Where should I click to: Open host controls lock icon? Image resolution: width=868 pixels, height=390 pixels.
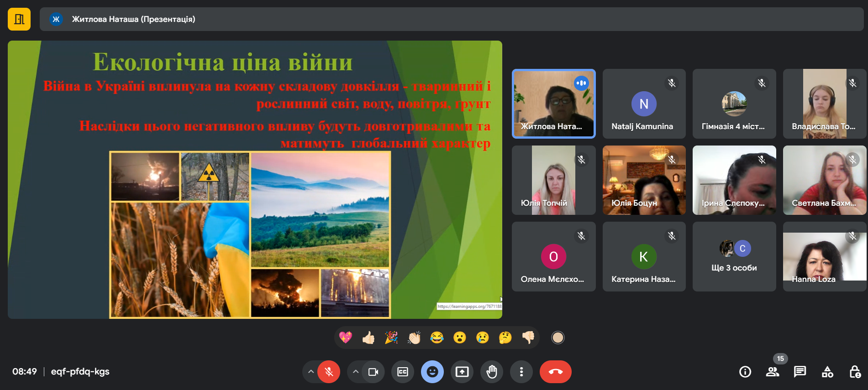pyautogui.click(x=855, y=372)
